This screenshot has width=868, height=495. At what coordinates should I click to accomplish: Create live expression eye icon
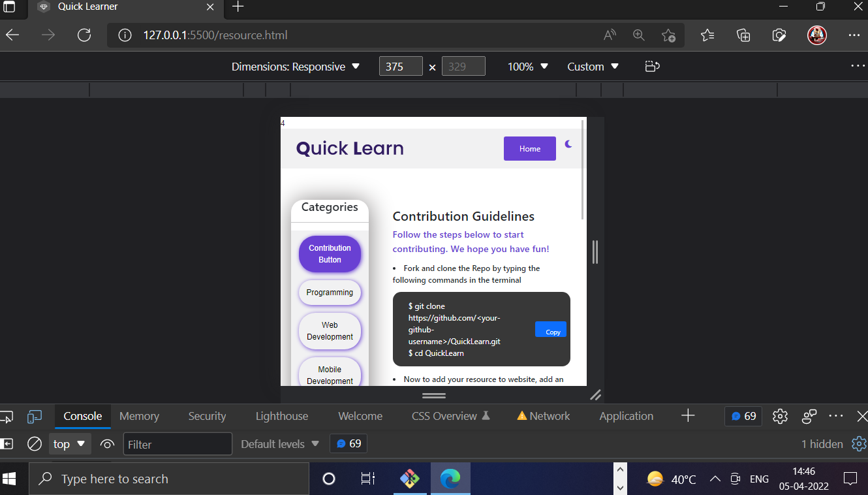[x=107, y=444]
